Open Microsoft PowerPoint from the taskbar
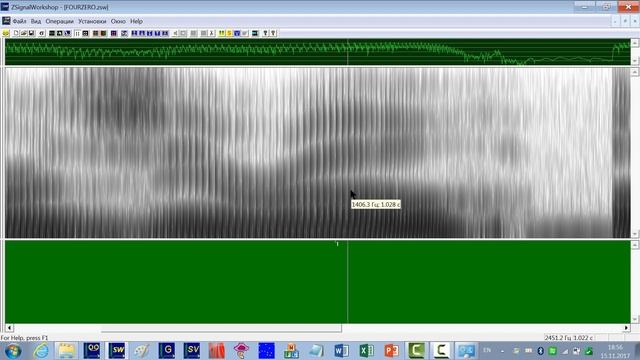The width and height of the screenshot is (640, 360). click(391, 351)
